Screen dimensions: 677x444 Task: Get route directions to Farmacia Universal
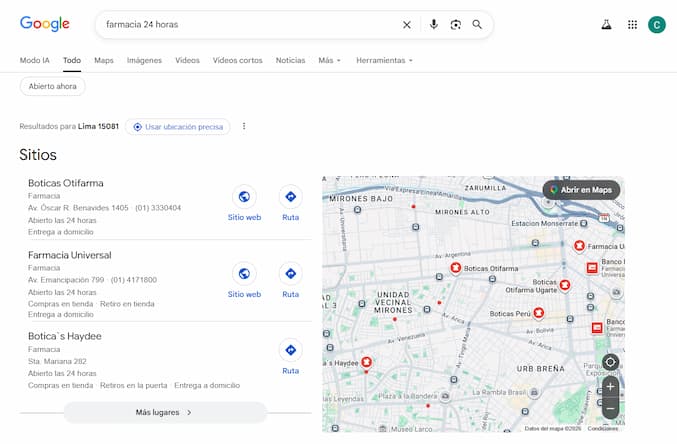290,274
